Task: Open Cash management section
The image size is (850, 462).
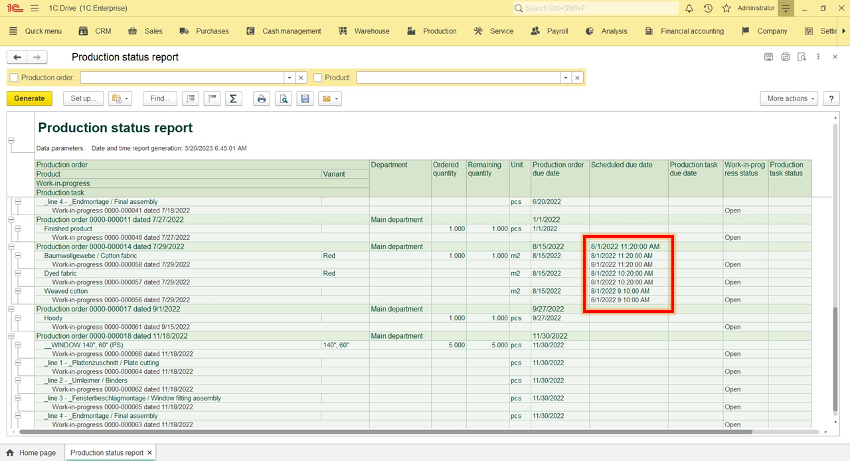Action: click(x=284, y=31)
